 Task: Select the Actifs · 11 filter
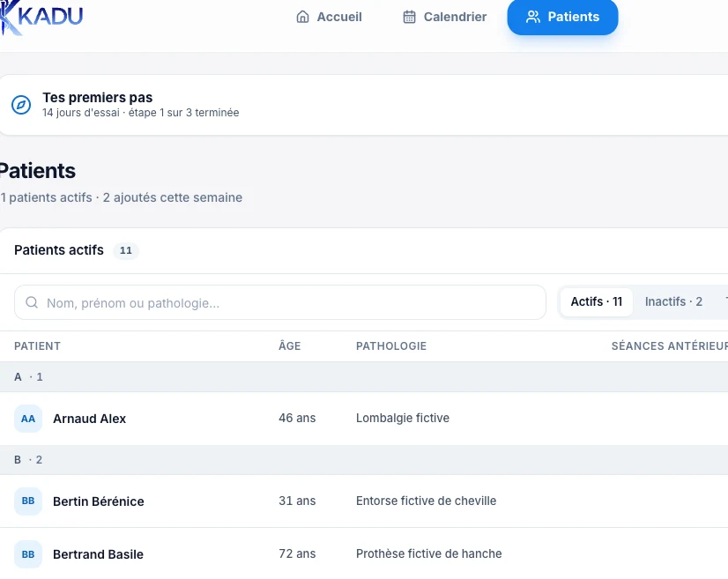[596, 301]
